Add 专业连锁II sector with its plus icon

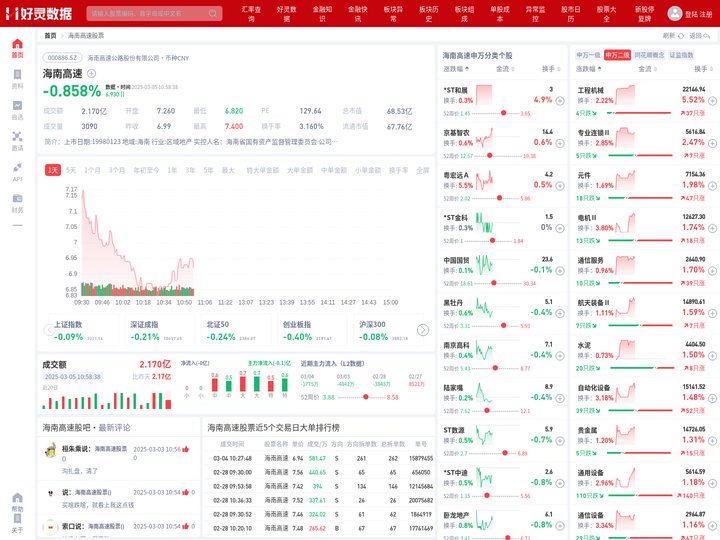coord(712,143)
